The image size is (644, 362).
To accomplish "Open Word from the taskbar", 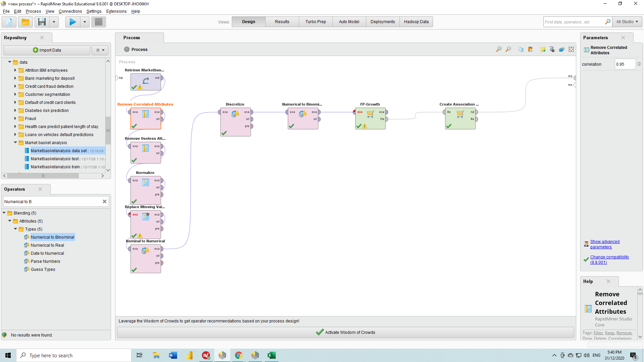I will [173, 355].
